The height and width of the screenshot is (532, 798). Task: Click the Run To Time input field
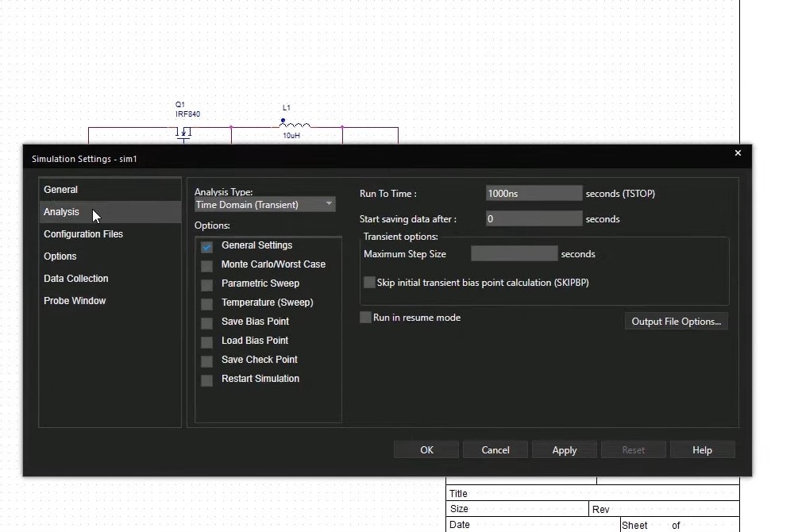(534, 194)
